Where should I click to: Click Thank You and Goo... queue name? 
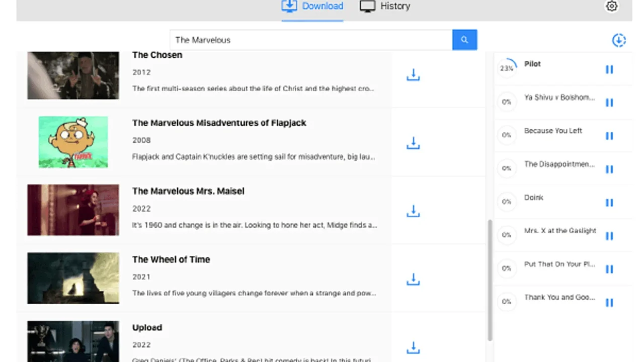(x=559, y=297)
